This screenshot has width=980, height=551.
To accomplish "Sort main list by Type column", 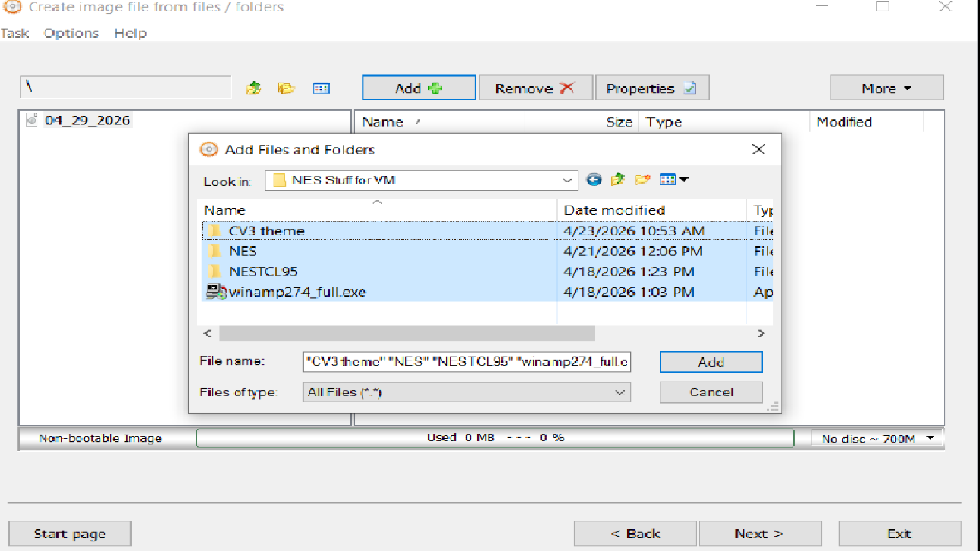I will 724,122.
